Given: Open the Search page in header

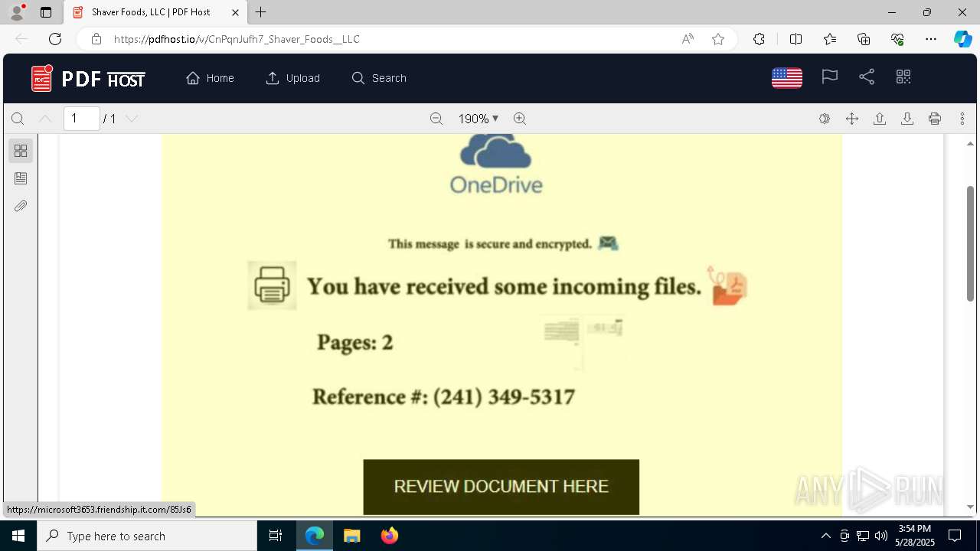Looking at the screenshot, I should [379, 78].
